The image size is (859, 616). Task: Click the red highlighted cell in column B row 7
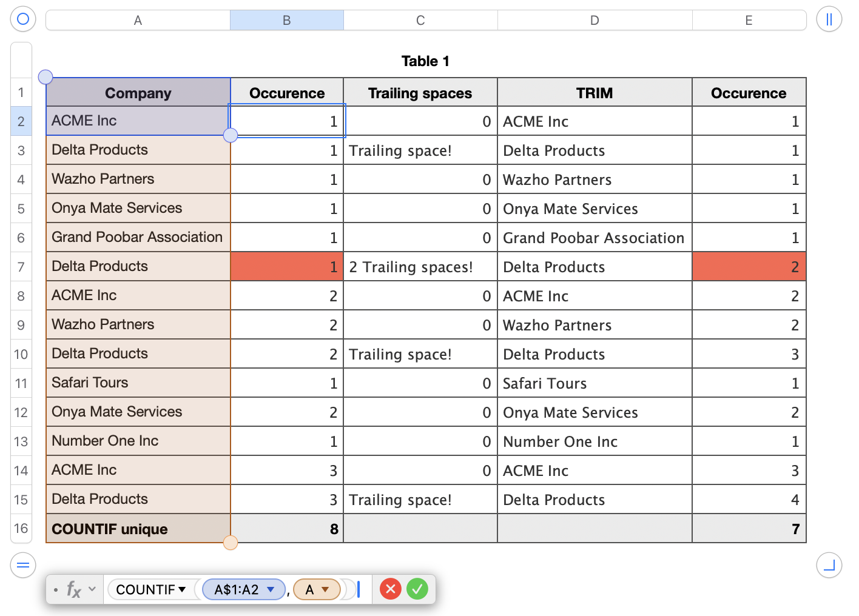[287, 266]
